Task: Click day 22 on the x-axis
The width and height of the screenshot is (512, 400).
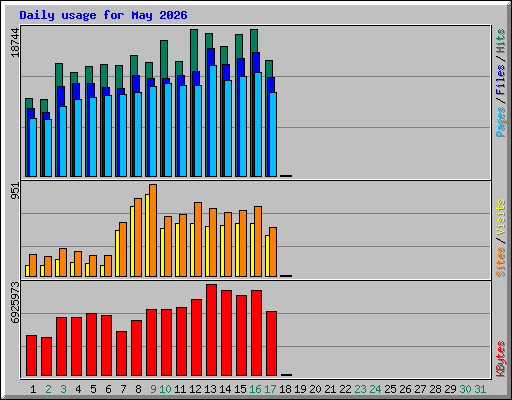Action: click(x=345, y=389)
